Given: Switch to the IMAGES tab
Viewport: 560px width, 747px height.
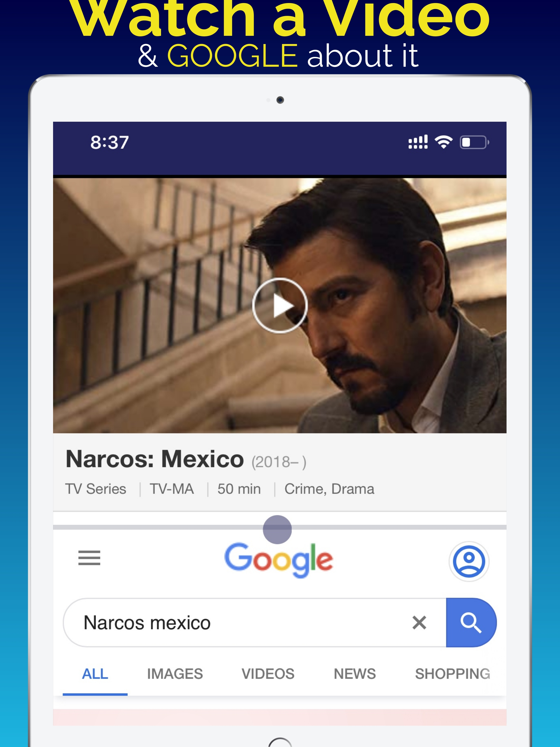Looking at the screenshot, I should point(175,674).
